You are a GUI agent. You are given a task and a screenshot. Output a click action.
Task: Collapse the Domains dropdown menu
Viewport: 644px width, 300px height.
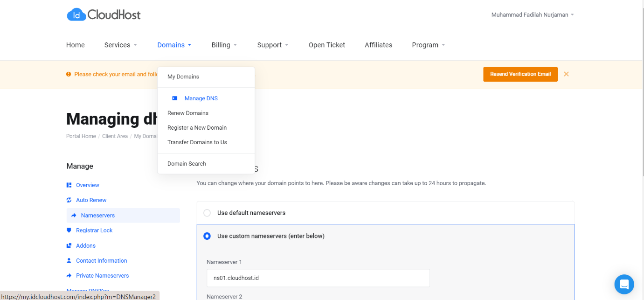point(174,45)
